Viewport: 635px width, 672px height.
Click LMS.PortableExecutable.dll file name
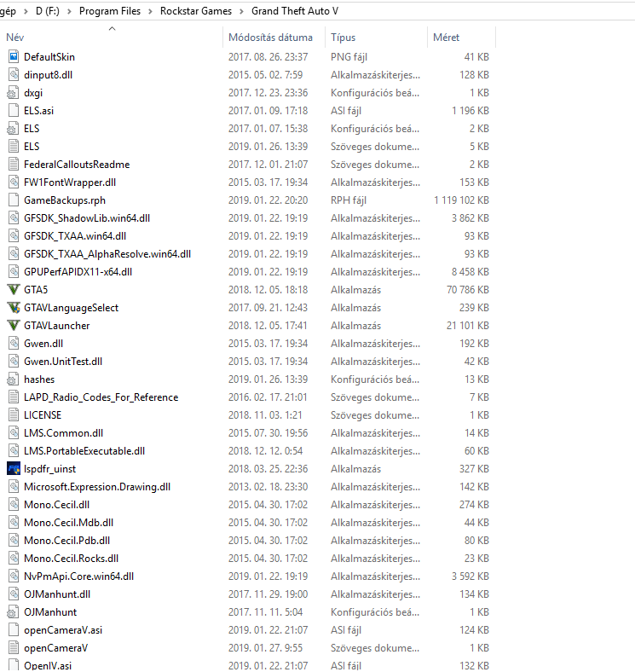[84, 451]
